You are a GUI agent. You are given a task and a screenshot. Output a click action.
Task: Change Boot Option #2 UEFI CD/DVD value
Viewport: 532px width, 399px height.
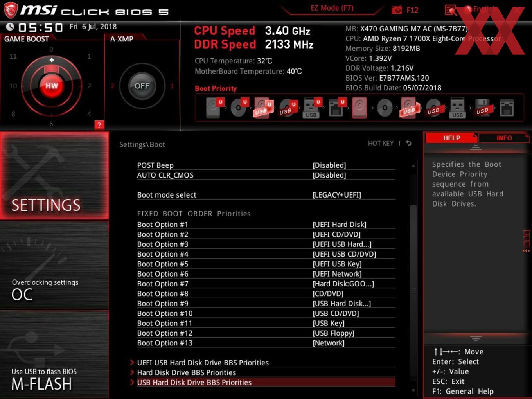point(336,234)
